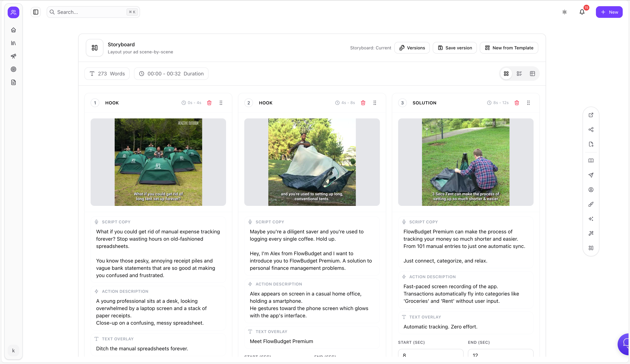Delete scene 1 with trash icon
630x364 pixels.
tap(209, 103)
